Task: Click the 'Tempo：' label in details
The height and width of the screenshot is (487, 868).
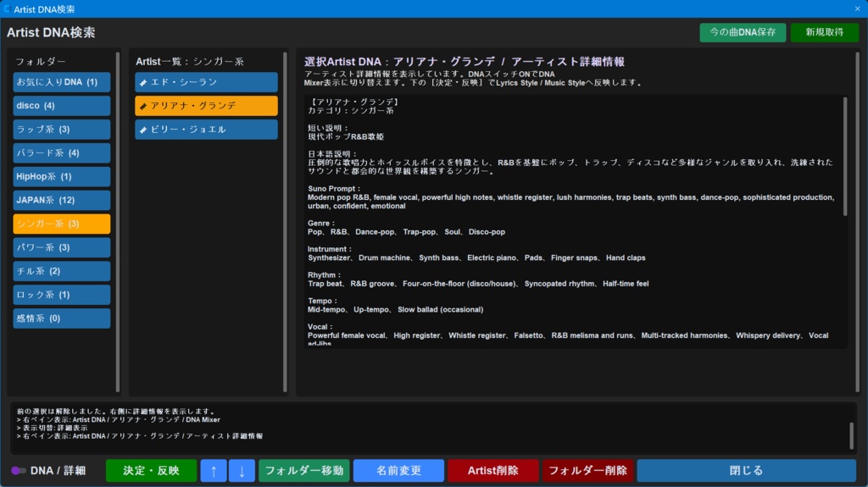Action: coord(323,301)
